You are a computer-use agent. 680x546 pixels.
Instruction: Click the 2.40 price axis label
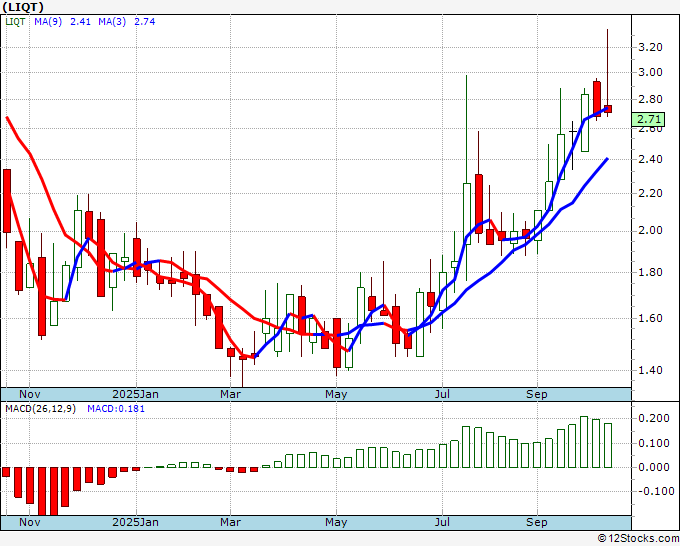(x=651, y=159)
